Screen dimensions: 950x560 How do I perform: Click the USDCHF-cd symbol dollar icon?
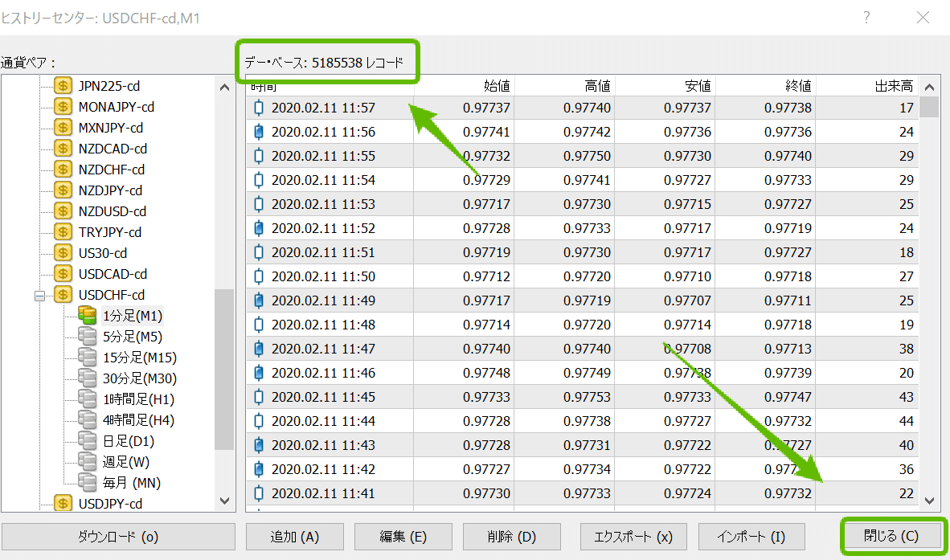(63, 295)
